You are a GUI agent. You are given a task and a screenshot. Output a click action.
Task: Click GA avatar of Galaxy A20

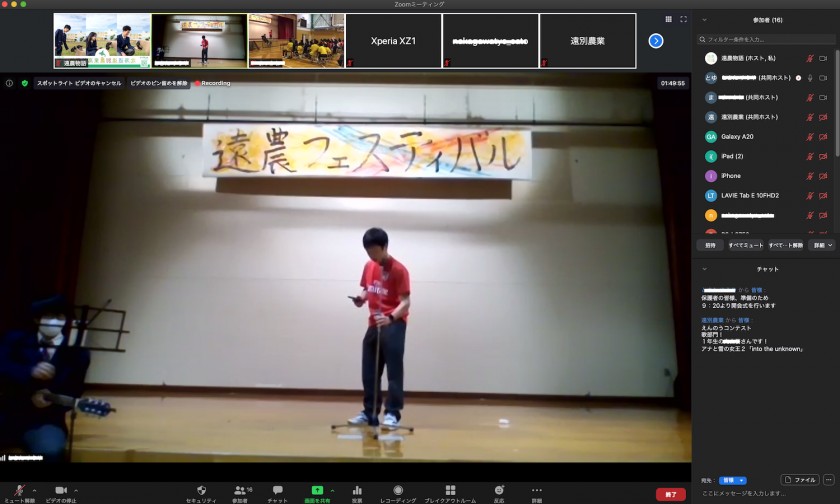tap(711, 137)
